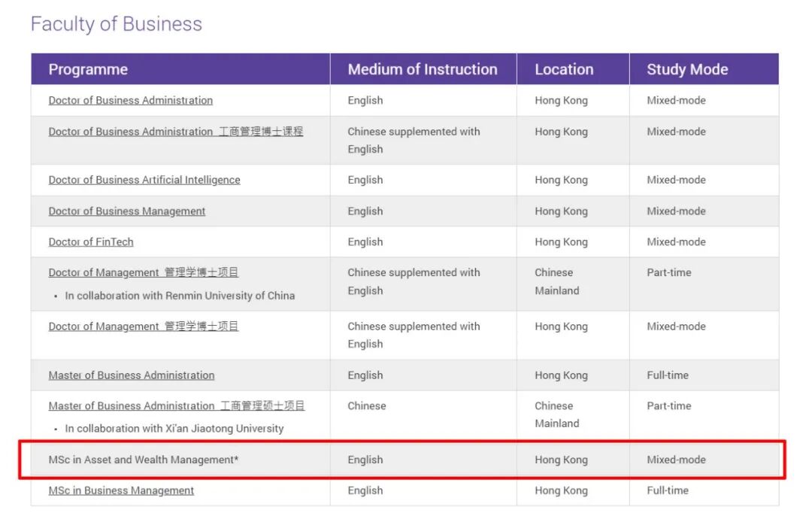The height and width of the screenshot is (516, 812).
Task: Click Mixed-mode in the highlighted MSc Asset row
Action: pyautogui.click(x=676, y=460)
